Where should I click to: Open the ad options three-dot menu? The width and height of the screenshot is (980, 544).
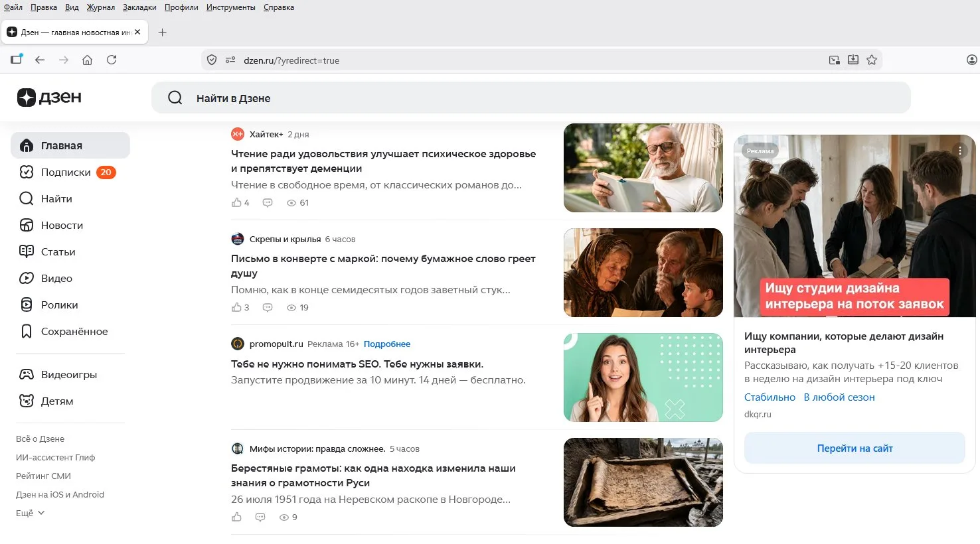960,151
